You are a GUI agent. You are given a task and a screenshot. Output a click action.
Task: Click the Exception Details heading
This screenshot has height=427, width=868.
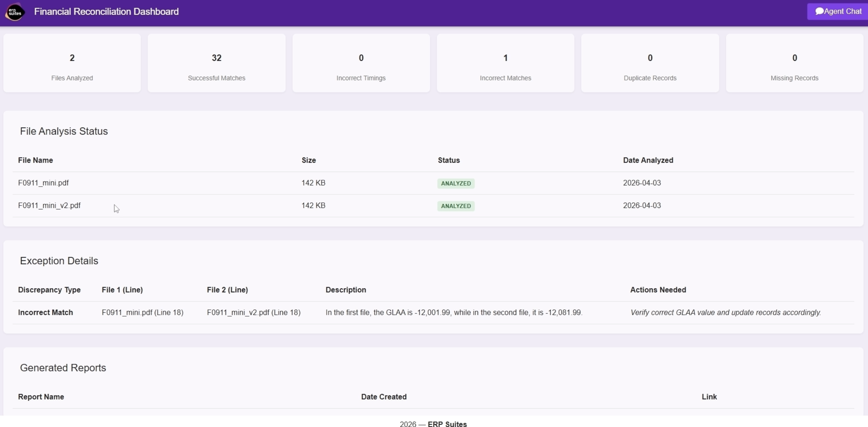[x=59, y=261]
